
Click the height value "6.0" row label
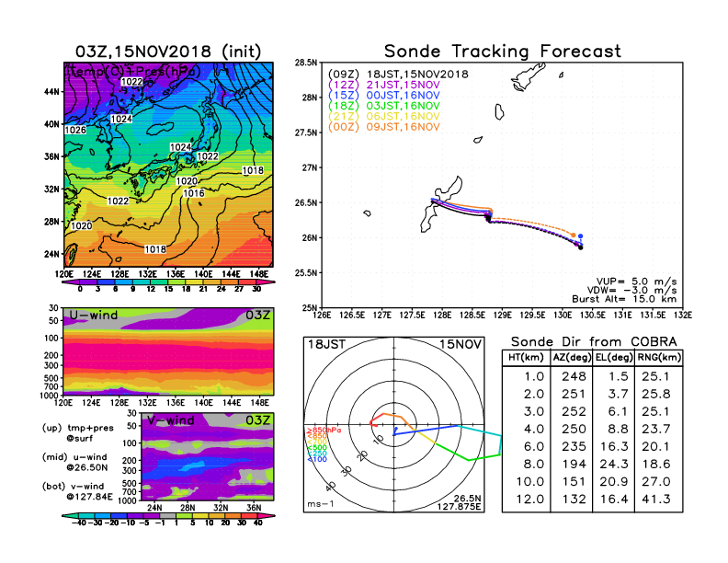(x=534, y=447)
